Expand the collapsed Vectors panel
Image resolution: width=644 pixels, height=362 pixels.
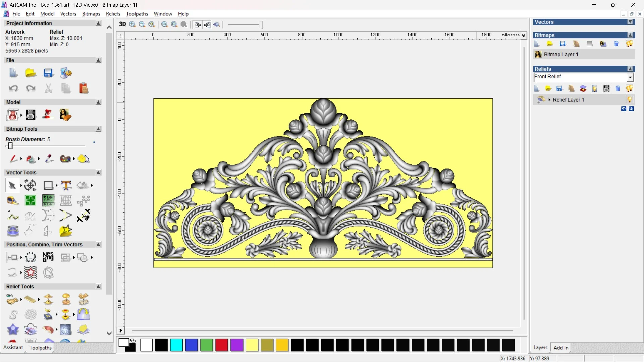click(x=630, y=22)
